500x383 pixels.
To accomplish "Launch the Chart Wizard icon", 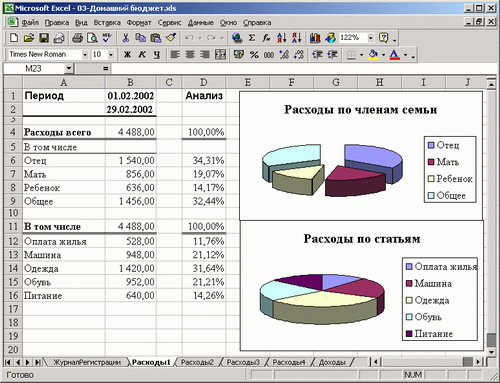I will [315, 38].
